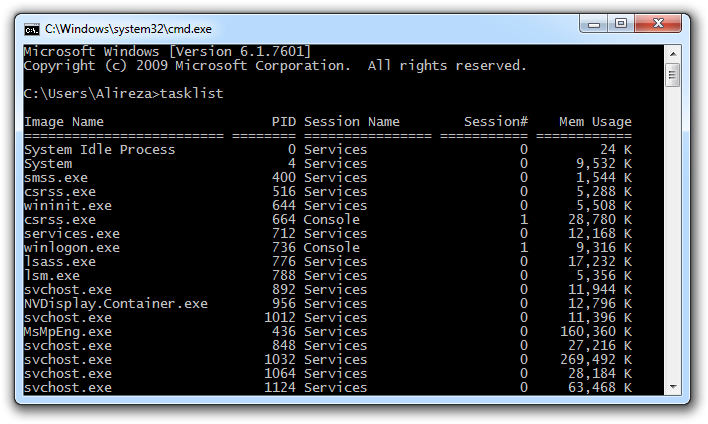This screenshot has height=424, width=708.
Task: Click wininit.exe process name
Action: click(68, 205)
